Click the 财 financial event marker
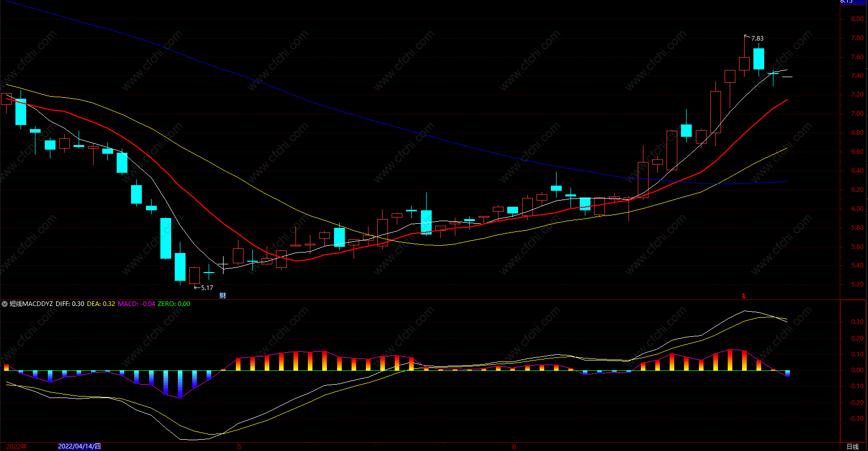Screen dimensions: 868x451 coord(223,296)
